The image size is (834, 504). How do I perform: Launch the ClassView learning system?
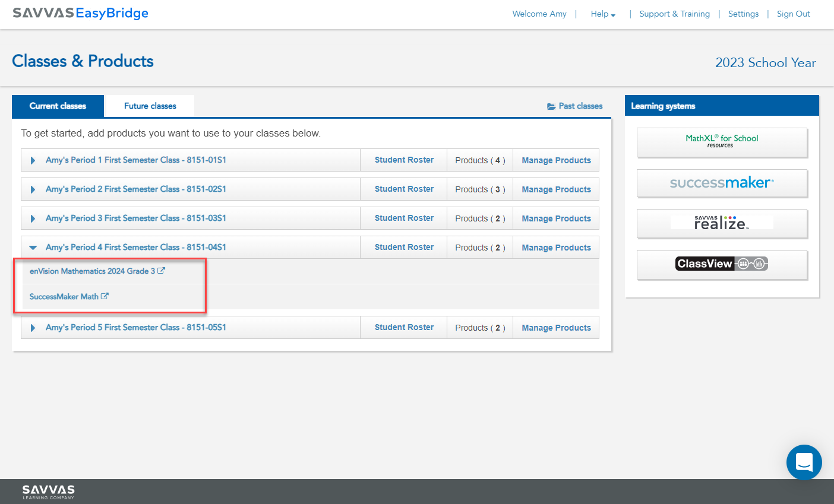(721, 263)
